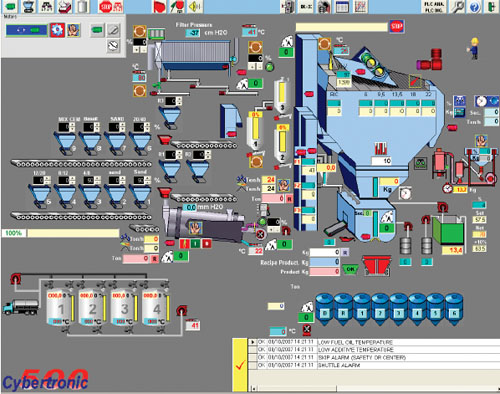Click the brown rotation icon above the filter
The width and height of the screenshot is (500, 394).
pos(140,32)
